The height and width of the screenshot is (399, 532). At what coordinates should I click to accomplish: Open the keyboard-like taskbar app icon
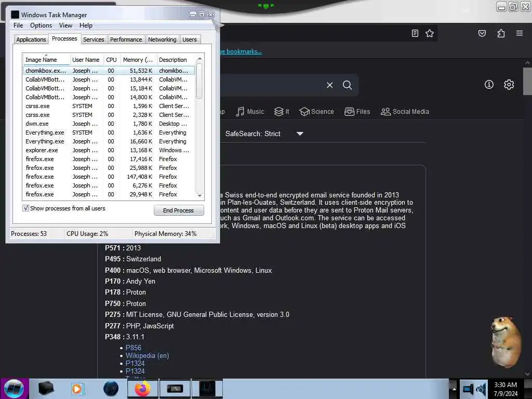[175, 389]
